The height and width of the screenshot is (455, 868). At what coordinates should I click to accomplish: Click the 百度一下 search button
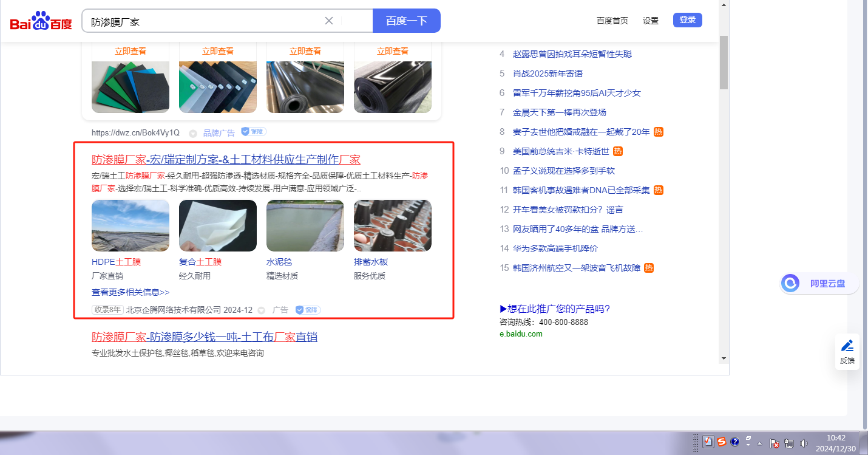(x=407, y=21)
